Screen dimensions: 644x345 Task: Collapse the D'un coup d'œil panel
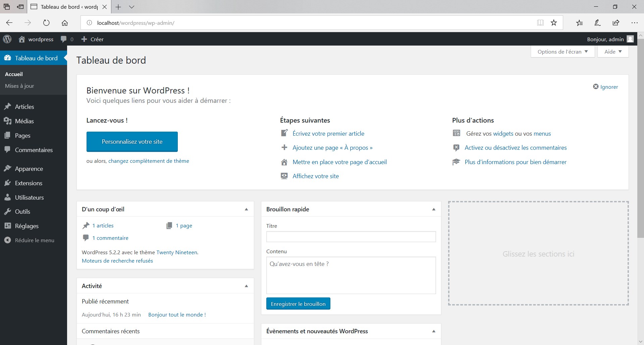click(247, 209)
